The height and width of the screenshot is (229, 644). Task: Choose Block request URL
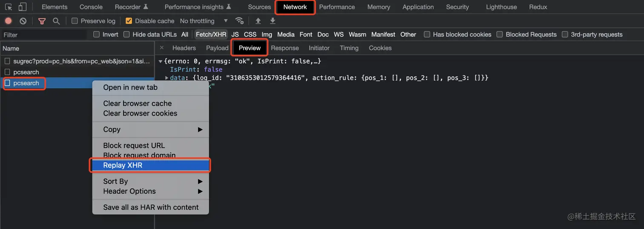click(x=151, y=145)
